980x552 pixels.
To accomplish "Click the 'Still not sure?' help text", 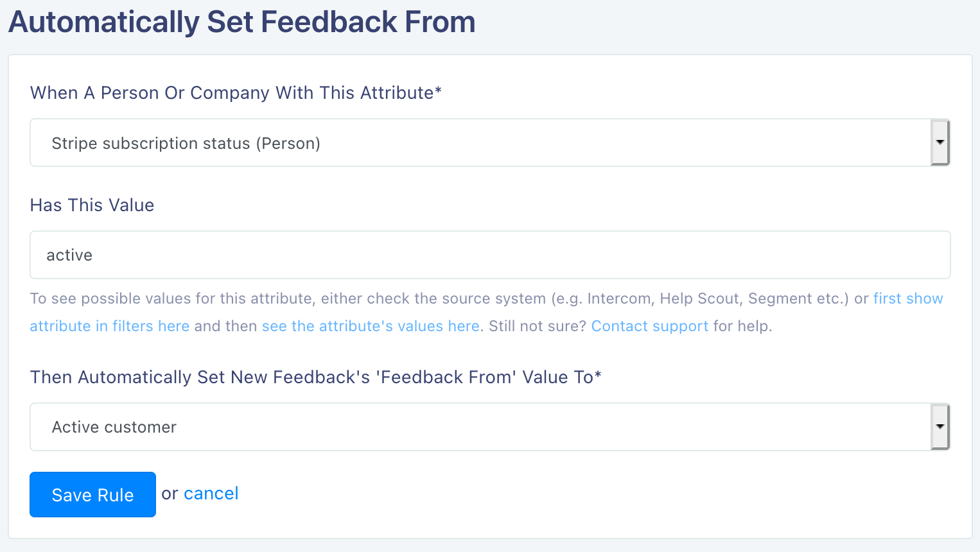I will (x=538, y=327).
